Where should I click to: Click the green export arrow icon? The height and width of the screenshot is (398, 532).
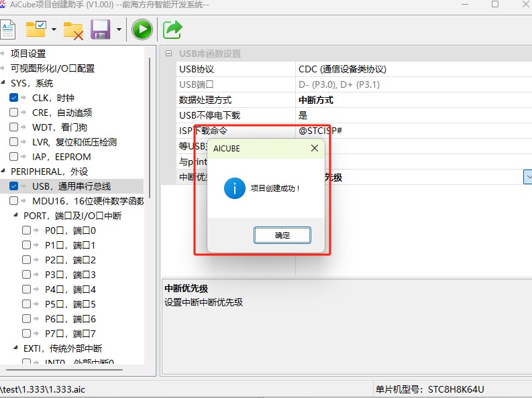click(172, 29)
